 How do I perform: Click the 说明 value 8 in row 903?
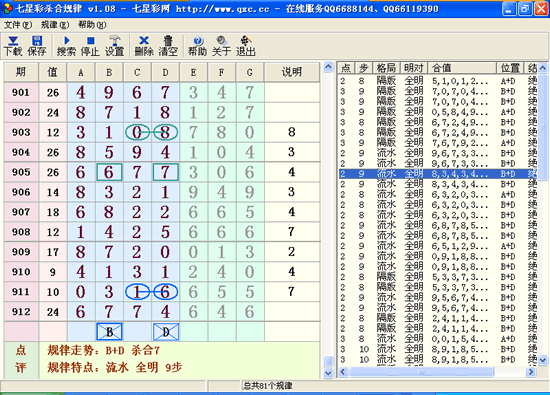click(x=291, y=132)
